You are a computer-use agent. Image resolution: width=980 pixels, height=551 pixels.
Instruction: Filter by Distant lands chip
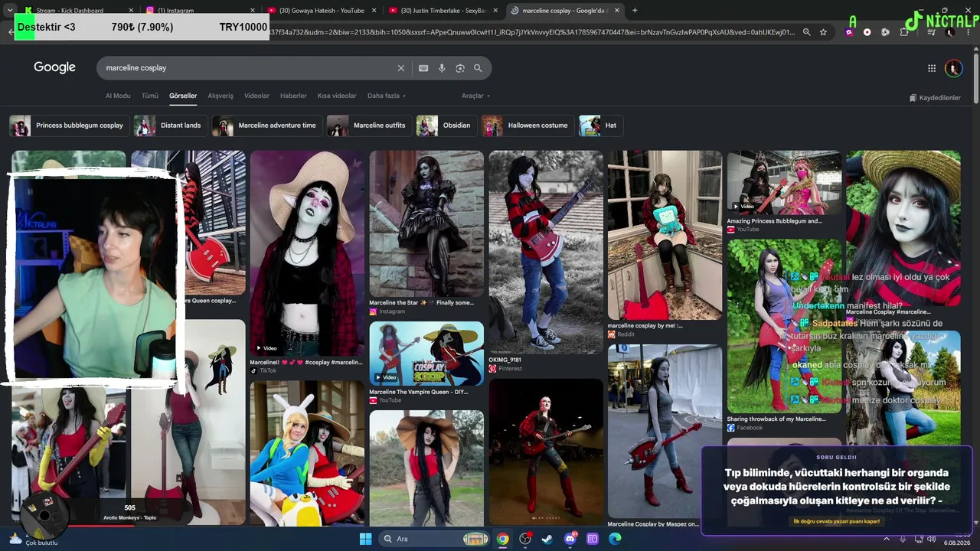pos(169,126)
